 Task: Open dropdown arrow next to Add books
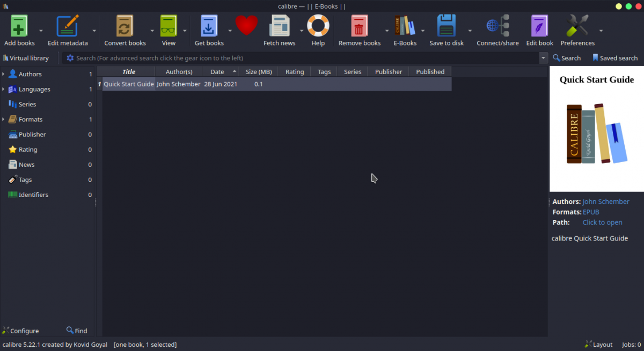pos(41,31)
